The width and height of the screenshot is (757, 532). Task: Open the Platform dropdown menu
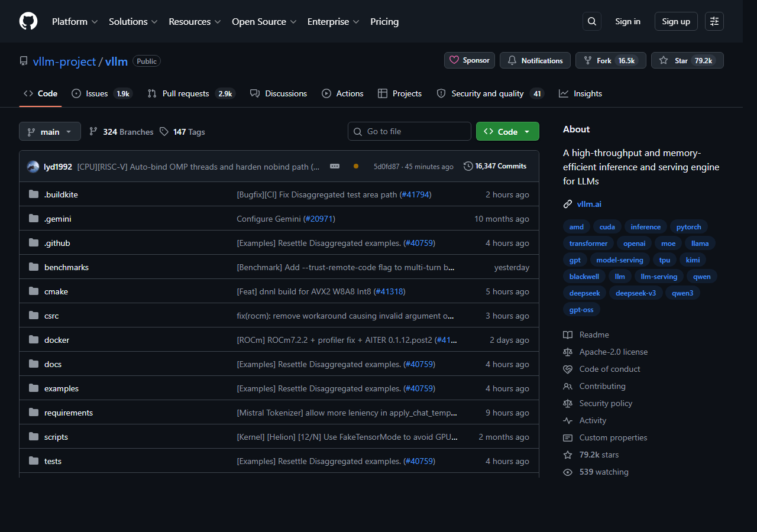coord(75,21)
